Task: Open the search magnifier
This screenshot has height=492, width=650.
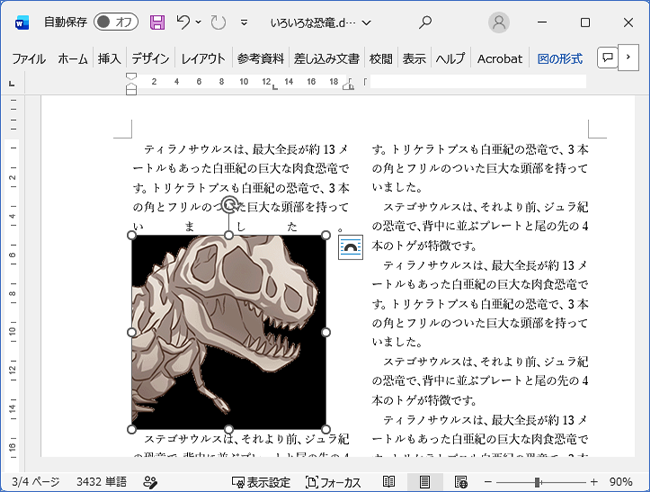Action: point(425,22)
